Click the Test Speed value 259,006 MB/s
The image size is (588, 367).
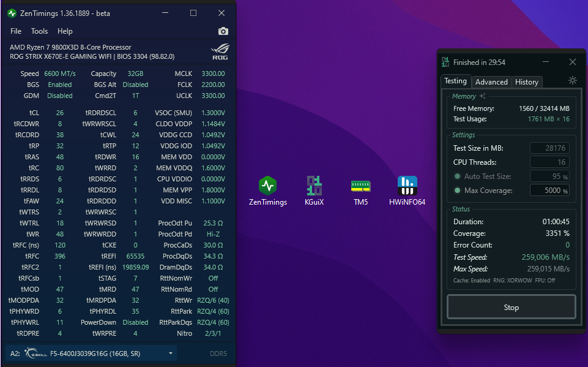(546, 257)
